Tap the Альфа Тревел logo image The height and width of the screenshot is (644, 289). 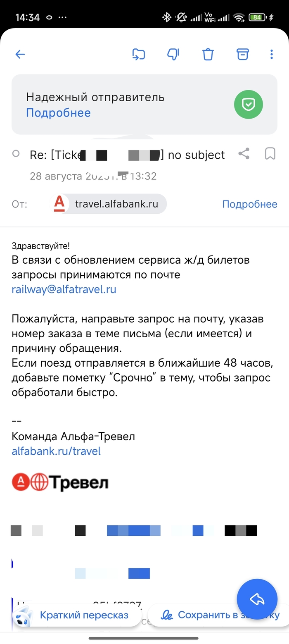(x=60, y=482)
